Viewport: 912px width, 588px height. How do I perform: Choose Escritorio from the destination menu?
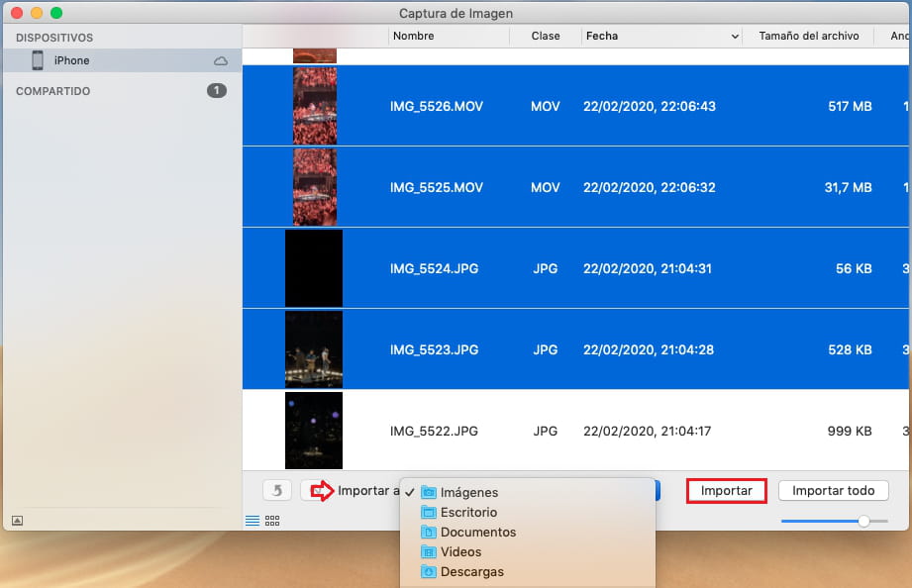click(x=468, y=513)
